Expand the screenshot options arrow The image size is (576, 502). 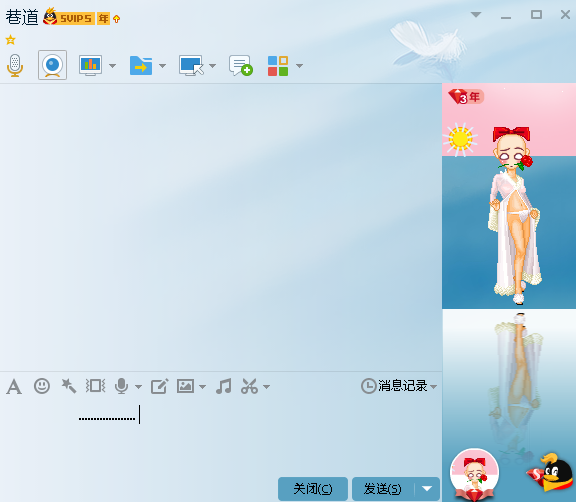tap(267, 387)
